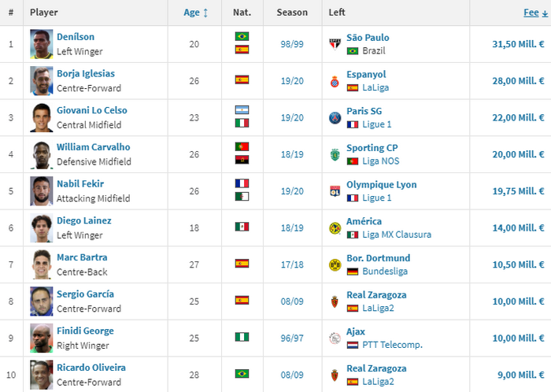Click the Olympique Lyon club crest
This screenshot has width=551, height=392.
335,191
